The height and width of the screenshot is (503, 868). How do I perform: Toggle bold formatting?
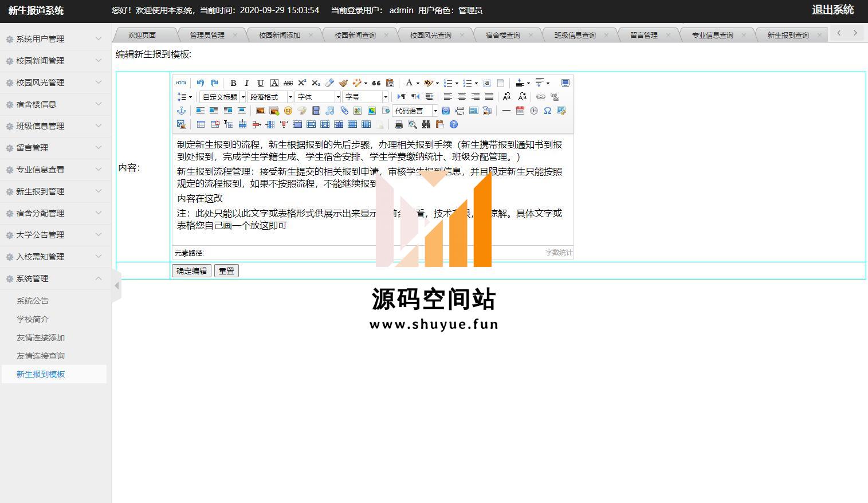point(233,83)
